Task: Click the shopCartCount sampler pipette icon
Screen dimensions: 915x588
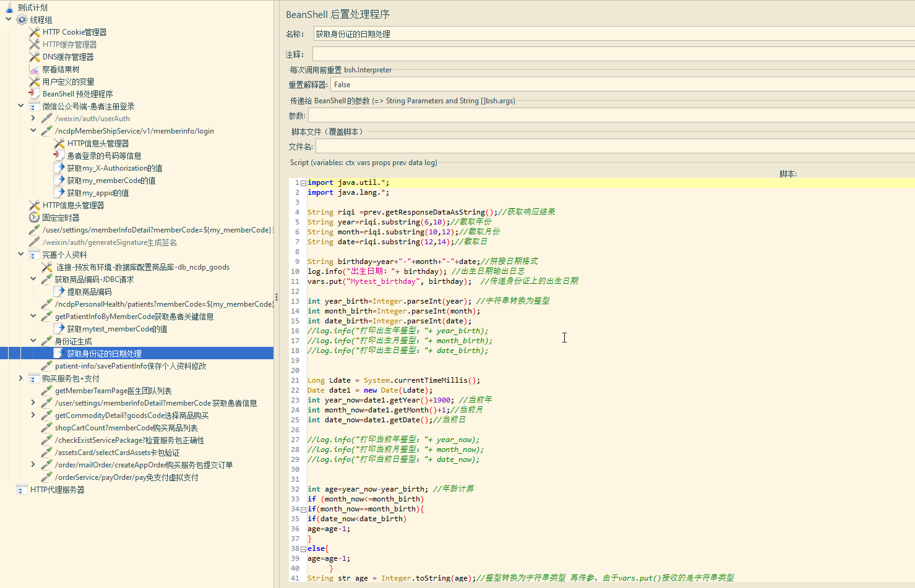Action: pyautogui.click(x=47, y=428)
